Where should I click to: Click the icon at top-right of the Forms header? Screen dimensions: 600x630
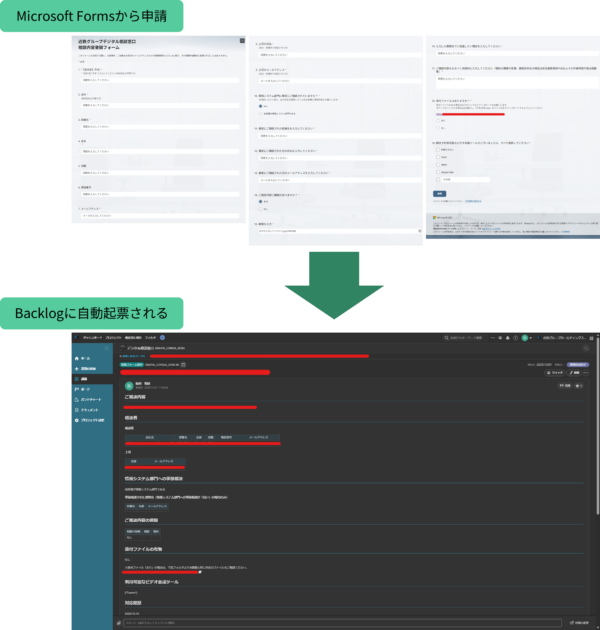(x=242, y=41)
